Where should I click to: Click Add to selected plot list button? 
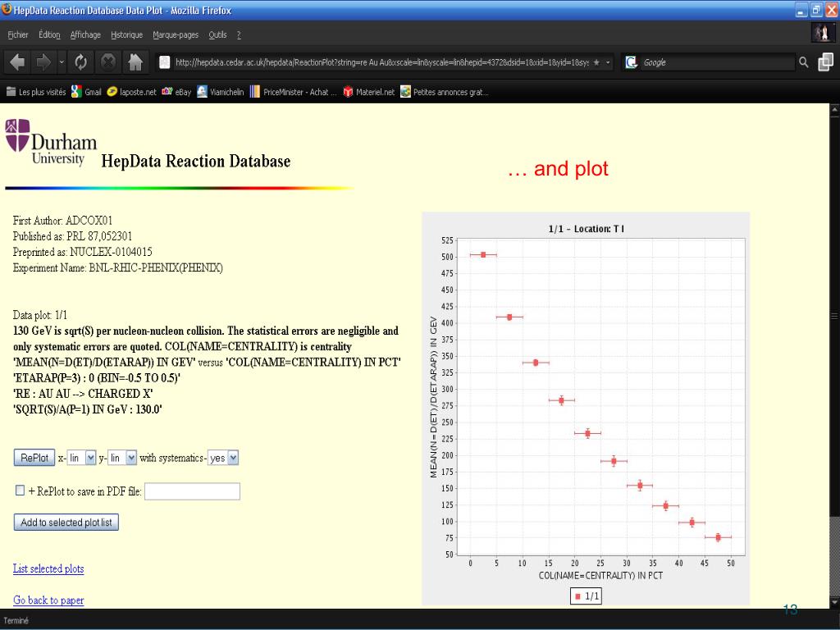[66, 523]
